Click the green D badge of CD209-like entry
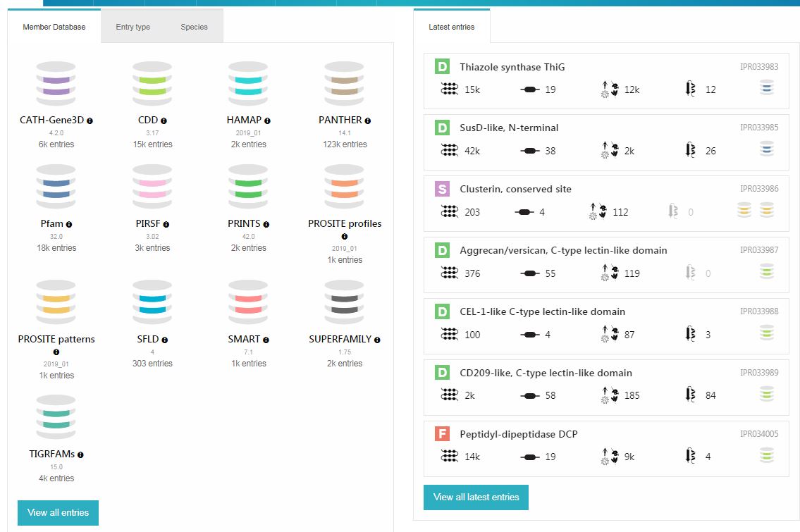 point(442,372)
